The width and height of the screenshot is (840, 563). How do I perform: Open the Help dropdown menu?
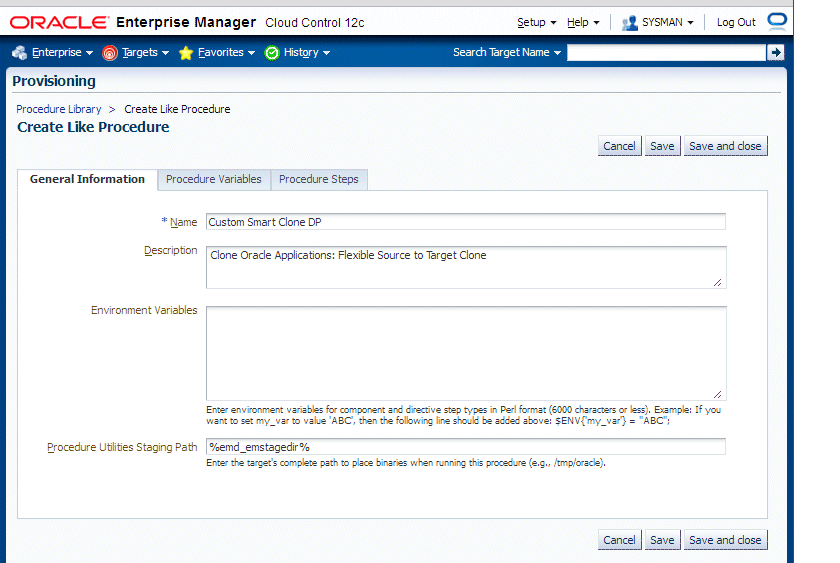pyautogui.click(x=583, y=22)
